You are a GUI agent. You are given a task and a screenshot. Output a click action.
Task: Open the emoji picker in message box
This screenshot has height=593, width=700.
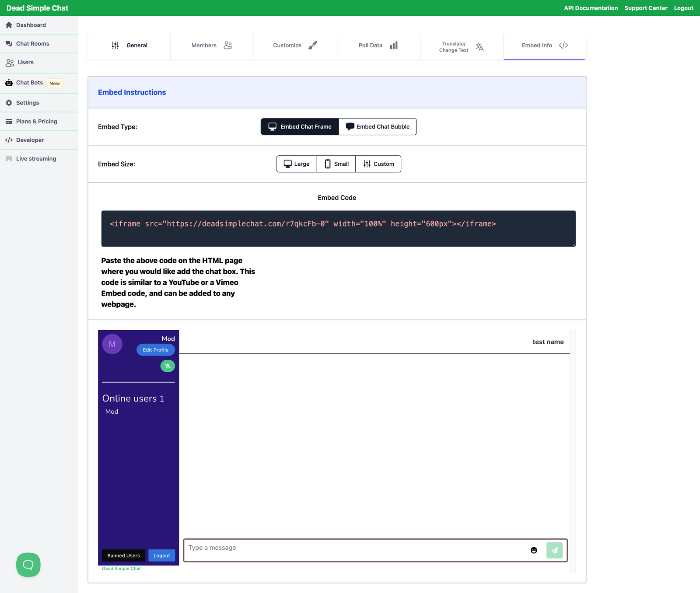click(534, 550)
